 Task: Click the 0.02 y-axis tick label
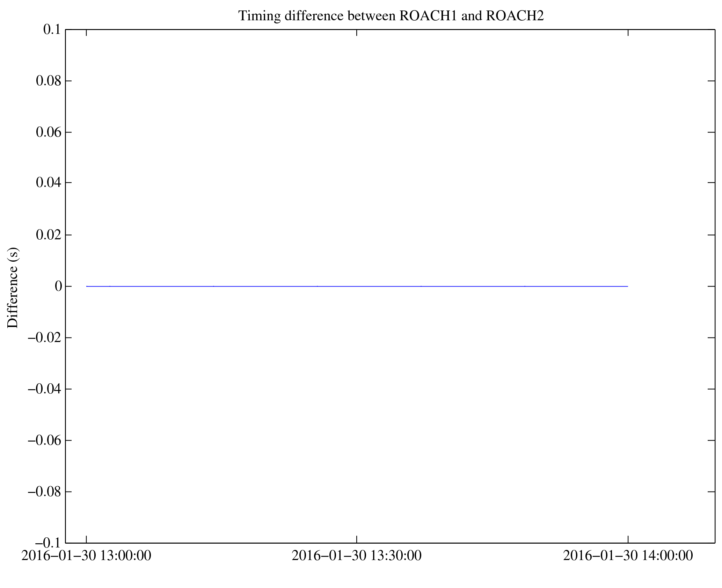[x=49, y=235]
